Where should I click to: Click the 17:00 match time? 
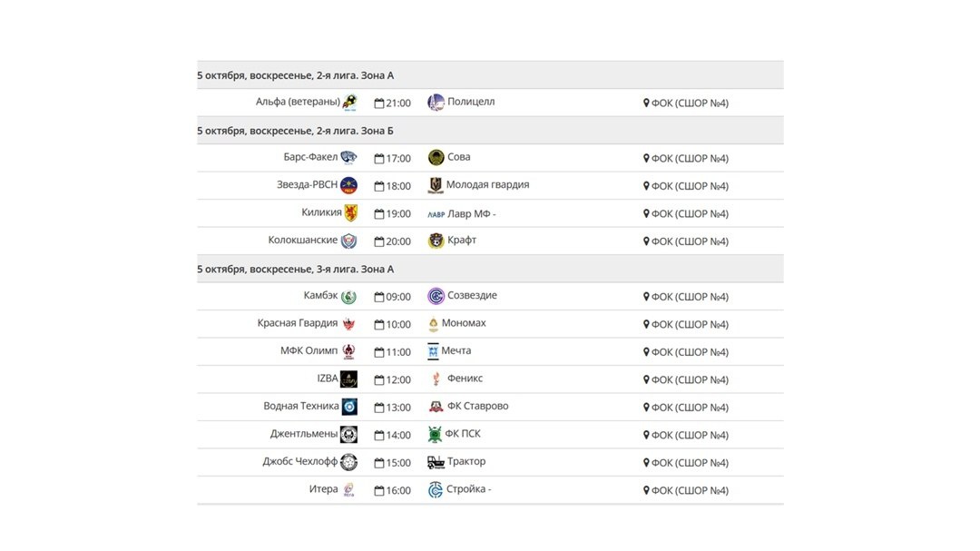[x=398, y=159]
